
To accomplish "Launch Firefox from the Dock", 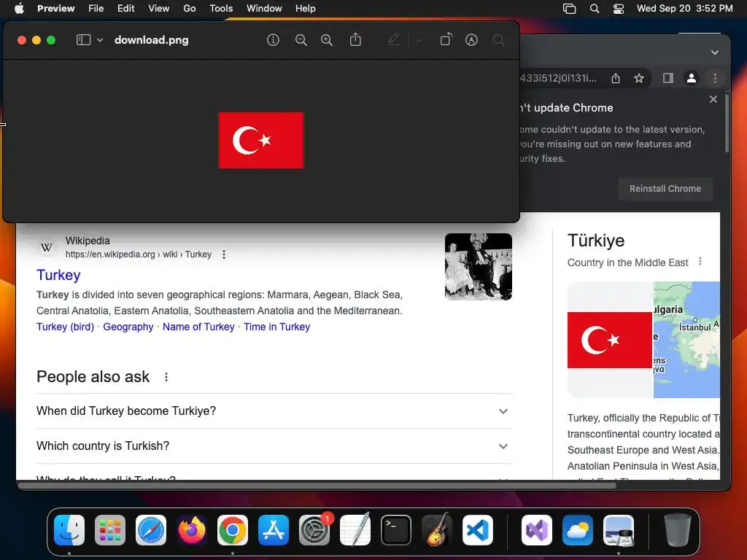I will (192, 529).
